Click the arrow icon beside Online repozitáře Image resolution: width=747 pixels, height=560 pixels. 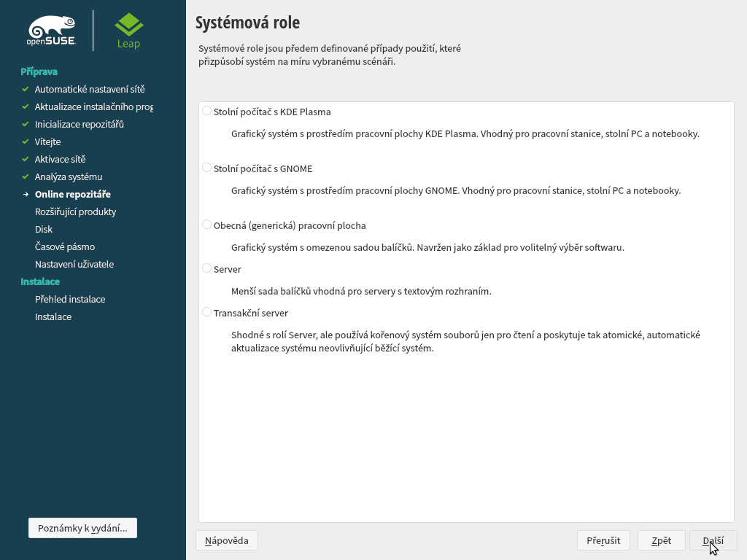[x=26, y=194]
